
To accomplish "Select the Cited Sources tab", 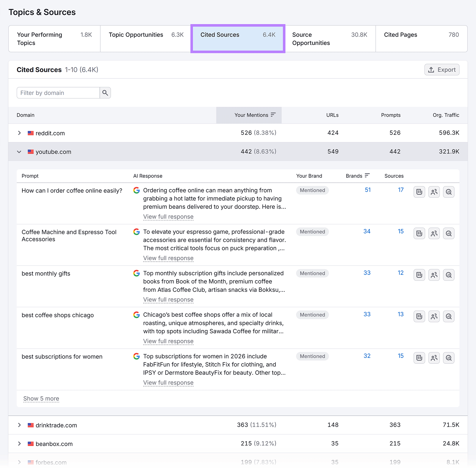I will (x=238, y=39).
